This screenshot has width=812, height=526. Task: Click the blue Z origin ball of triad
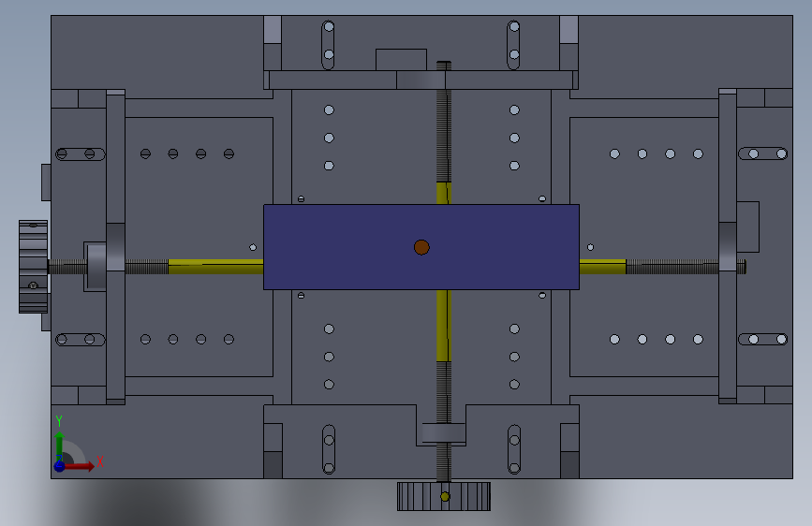60,466
